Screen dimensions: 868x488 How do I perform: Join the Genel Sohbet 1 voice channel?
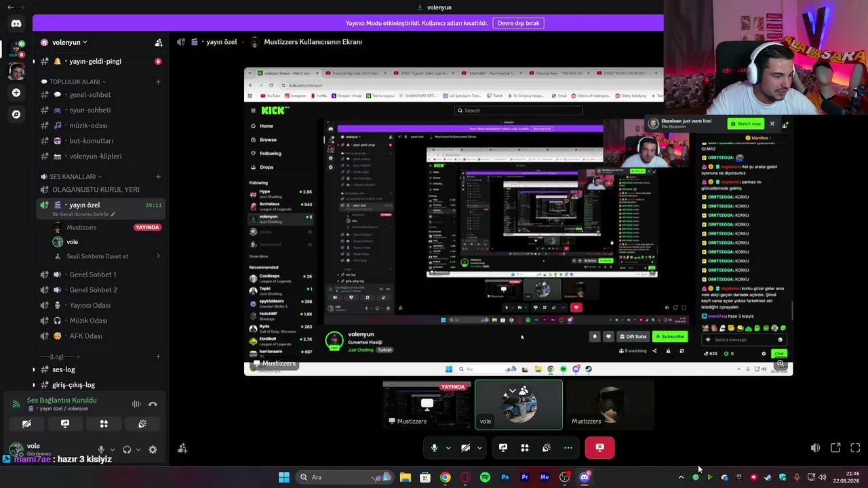point(99,274)
